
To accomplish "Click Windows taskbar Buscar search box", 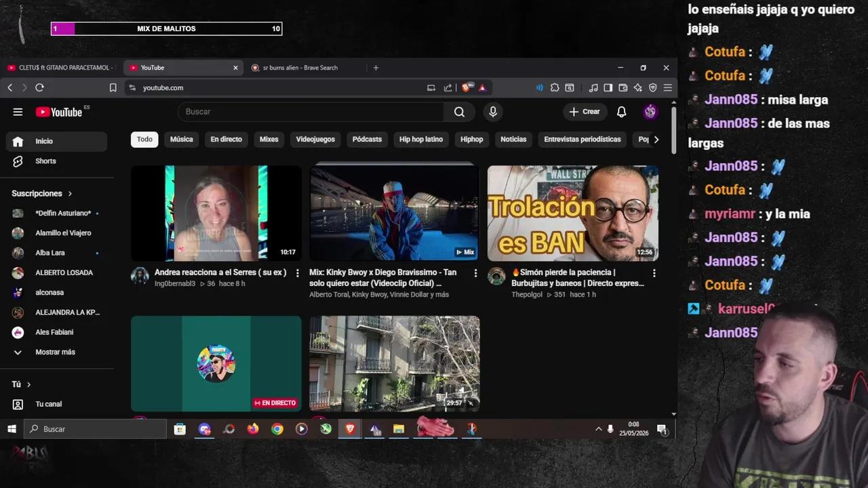I will pos(96,429).
